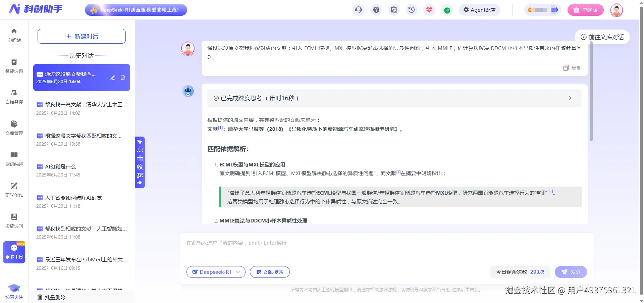This screenshot has width=644, height=303.
Task: Click the 历史对话 heading
Action: coord(82,55)
